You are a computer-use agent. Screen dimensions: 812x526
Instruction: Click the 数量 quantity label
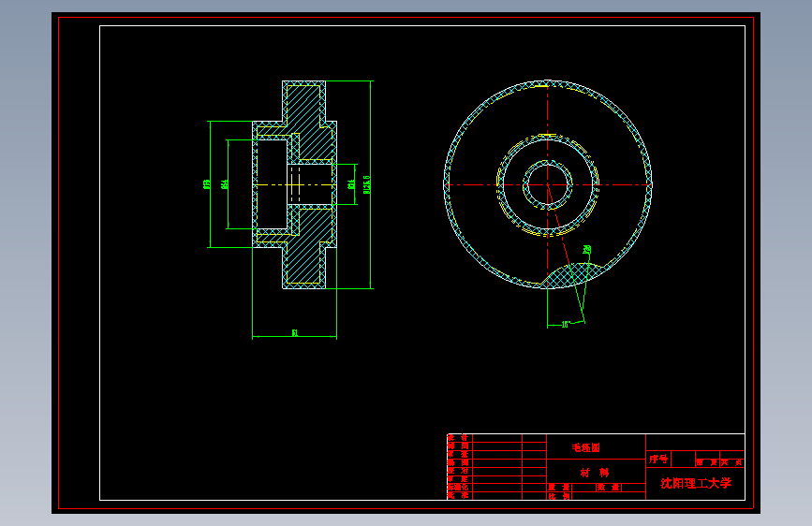609,488
